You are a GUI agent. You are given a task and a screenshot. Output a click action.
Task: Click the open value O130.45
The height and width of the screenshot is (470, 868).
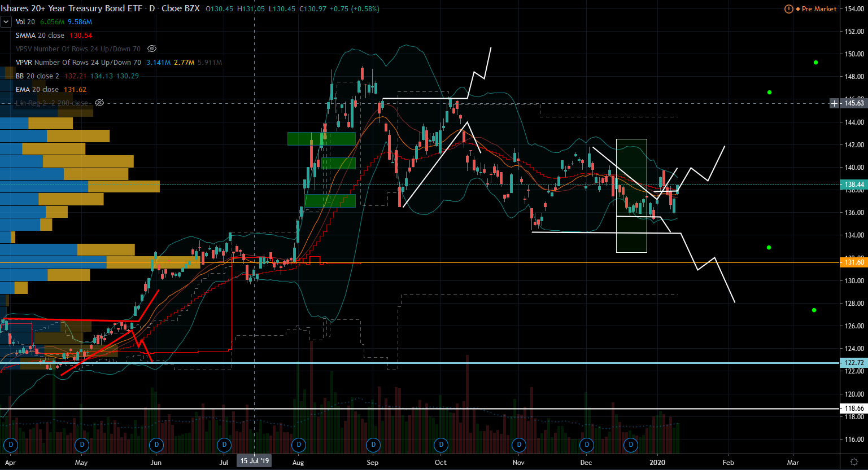(x=220, y=9)
